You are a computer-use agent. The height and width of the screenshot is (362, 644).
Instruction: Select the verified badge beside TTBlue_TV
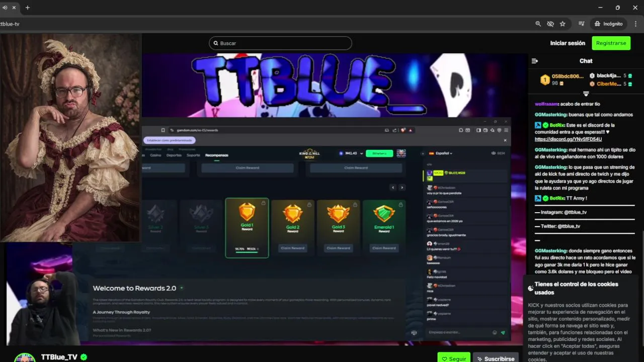(84, 357)
